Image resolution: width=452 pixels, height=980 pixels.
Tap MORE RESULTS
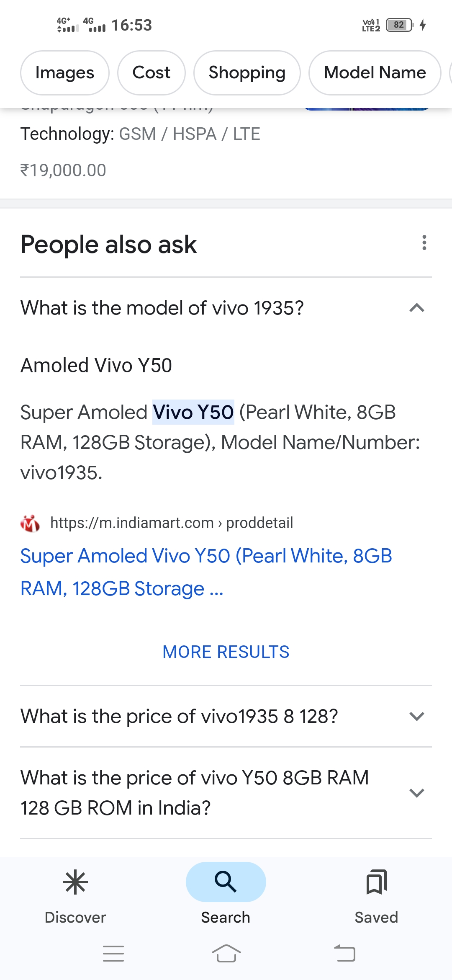click(226, 652)
